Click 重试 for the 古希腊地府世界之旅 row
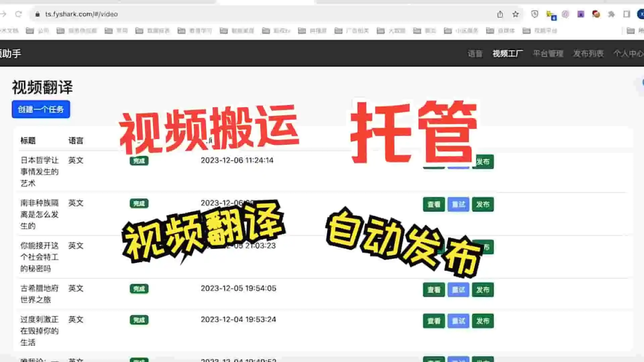 point(458,290)
